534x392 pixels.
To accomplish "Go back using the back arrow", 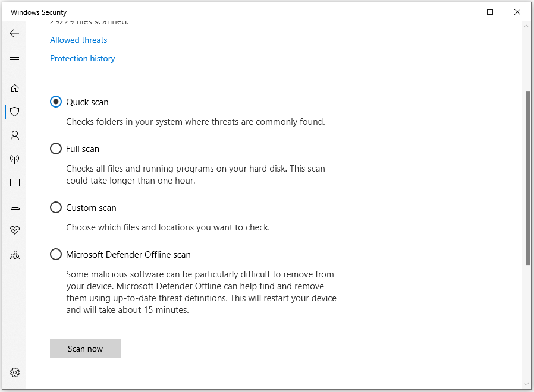I will pyautogui.click(x=15, y=33).
